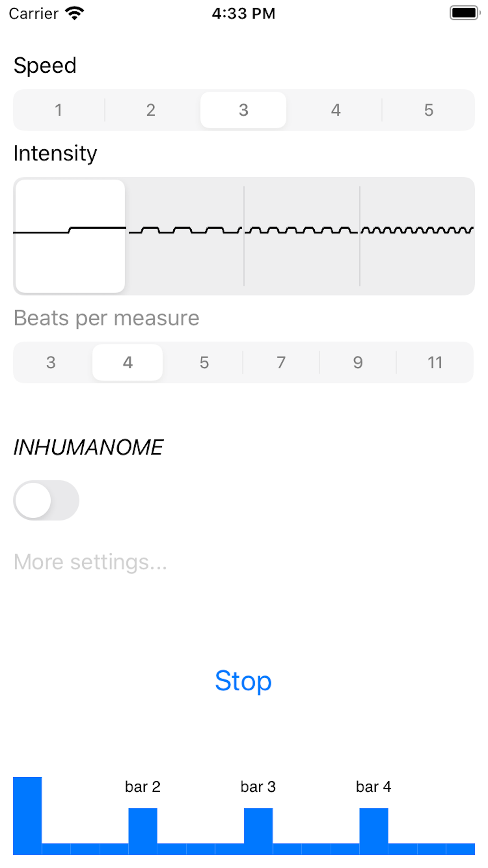Screen dimensions: 488x868
Task: Choose 5 beats per measure
Action: (x=204, y=362)
